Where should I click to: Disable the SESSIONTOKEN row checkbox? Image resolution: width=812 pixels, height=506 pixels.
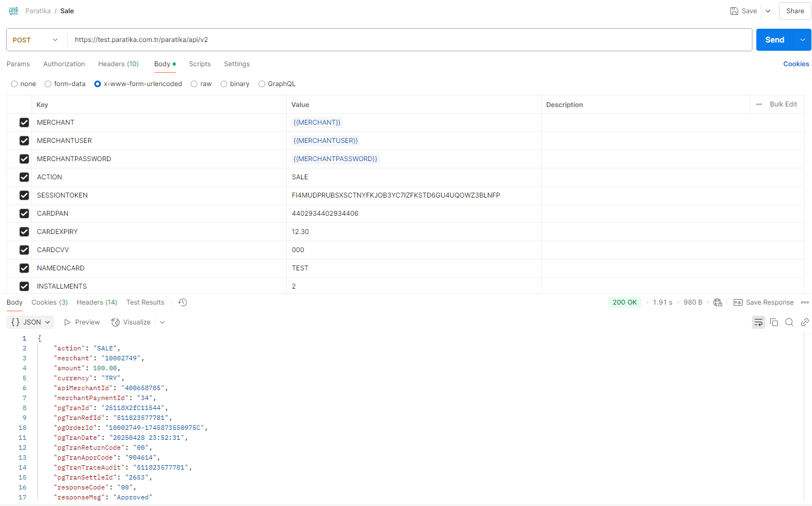click(x=24, y=195)
